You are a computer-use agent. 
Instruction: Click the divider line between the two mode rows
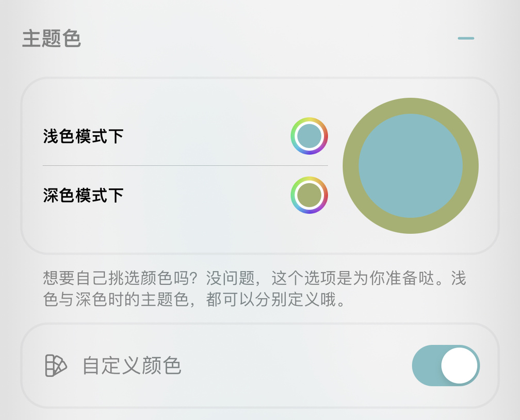(185, 166)
